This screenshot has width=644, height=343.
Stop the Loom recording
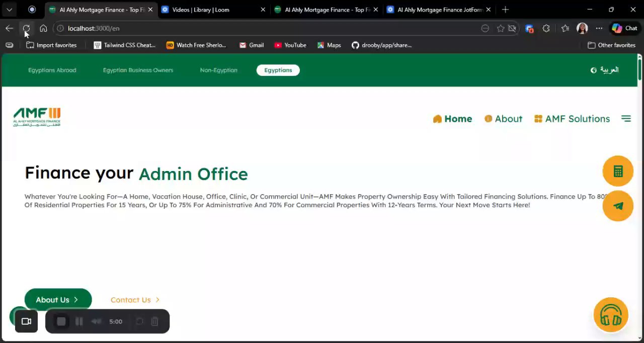[x=61, y=321]
